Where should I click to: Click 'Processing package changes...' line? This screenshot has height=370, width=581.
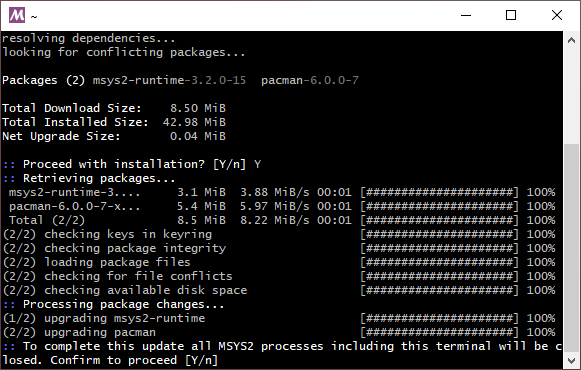(x=123, y=304)
